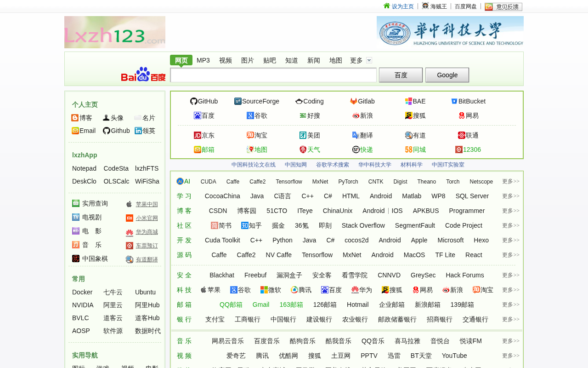The image size is (588, 368).
Task: Expand 更多>> in the AI row
Action: point(510,181)
